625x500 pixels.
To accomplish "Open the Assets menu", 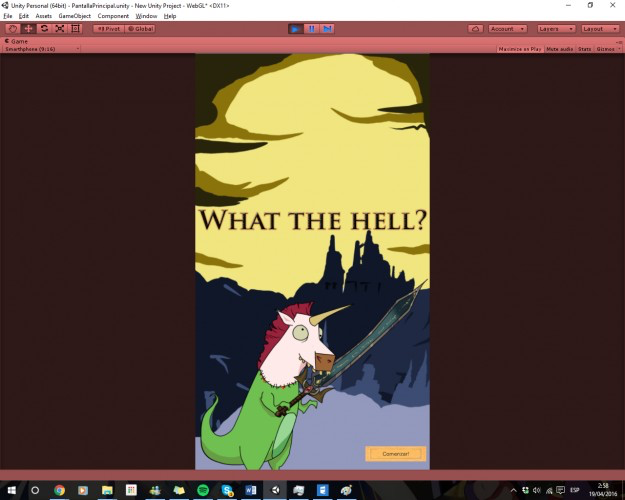I will click(x=43, y=16).
